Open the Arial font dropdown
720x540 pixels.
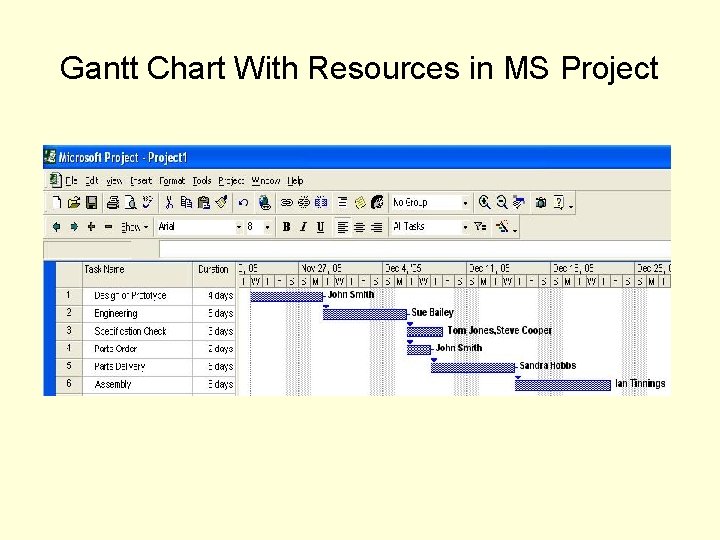(239, 227)
